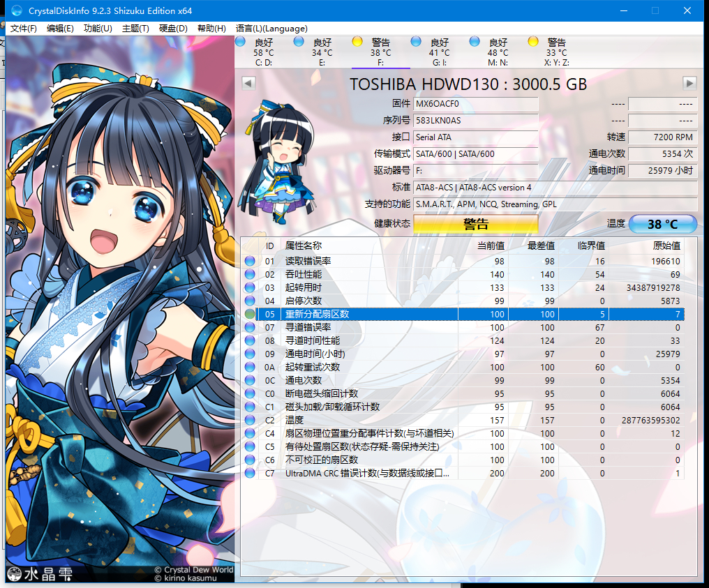Viewport: 709px width, 588px height.
Task: Click the status orb of attribute C5
Action: [250, 446]
